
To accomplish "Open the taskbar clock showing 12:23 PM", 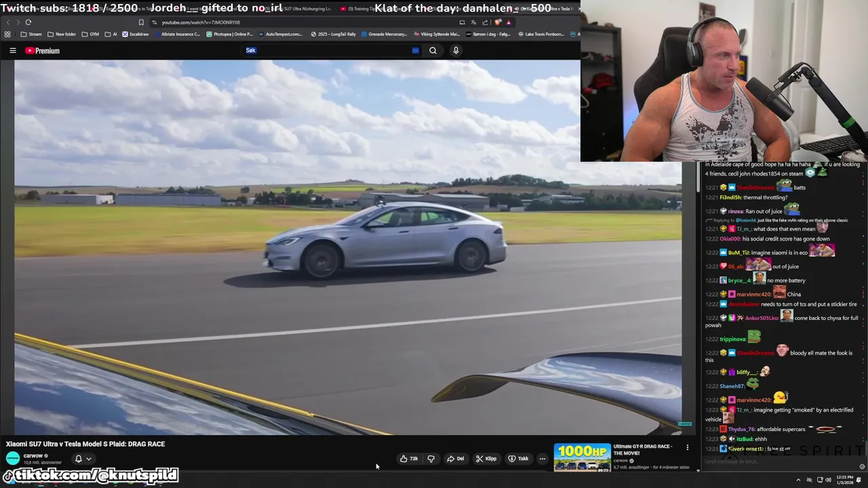I will [844, 480].
